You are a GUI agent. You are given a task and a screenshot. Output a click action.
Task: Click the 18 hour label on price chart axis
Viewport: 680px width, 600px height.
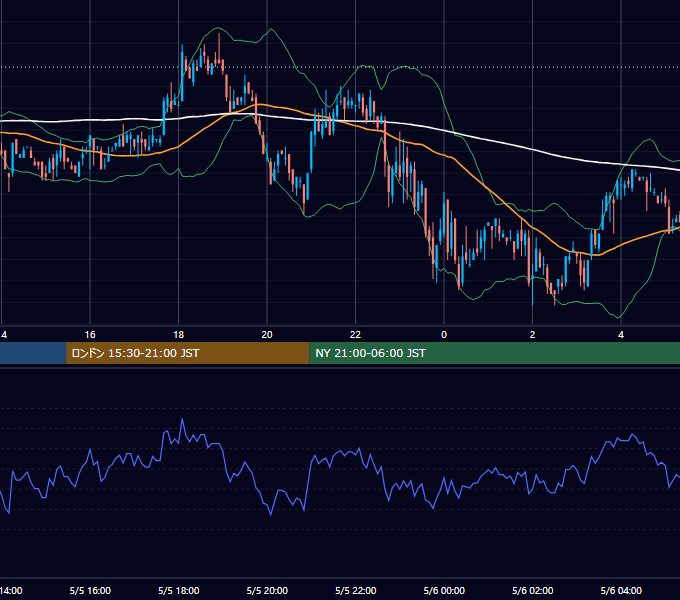pyautogui.click(x=178, y=335)
